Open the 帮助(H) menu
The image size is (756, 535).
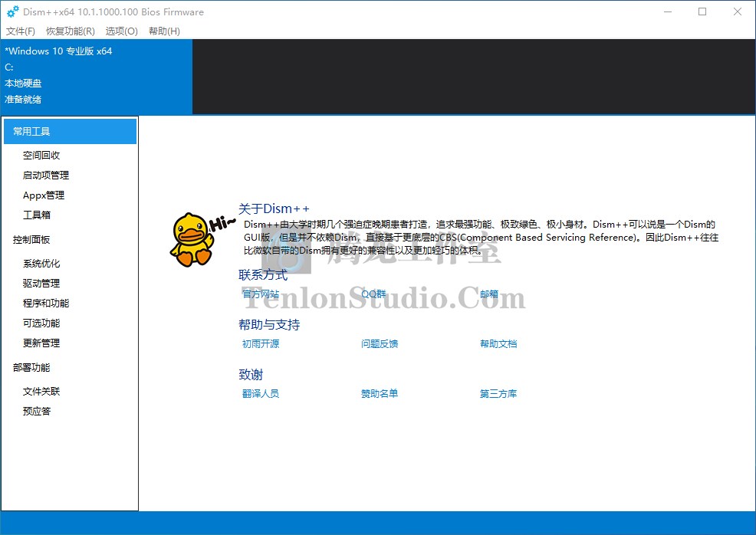pyautogui.click(x=164, y=31)
